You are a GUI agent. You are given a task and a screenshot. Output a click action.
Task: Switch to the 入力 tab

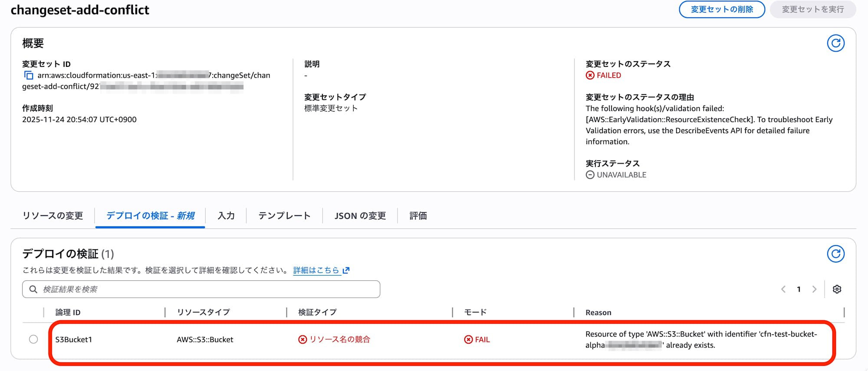tap(226, 216)
